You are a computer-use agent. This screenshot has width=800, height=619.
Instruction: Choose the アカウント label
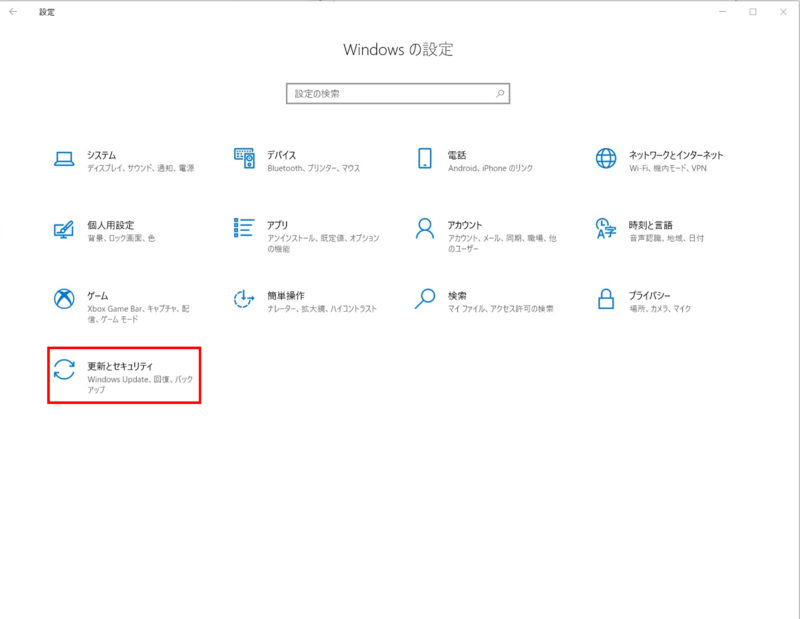(465, 225)
